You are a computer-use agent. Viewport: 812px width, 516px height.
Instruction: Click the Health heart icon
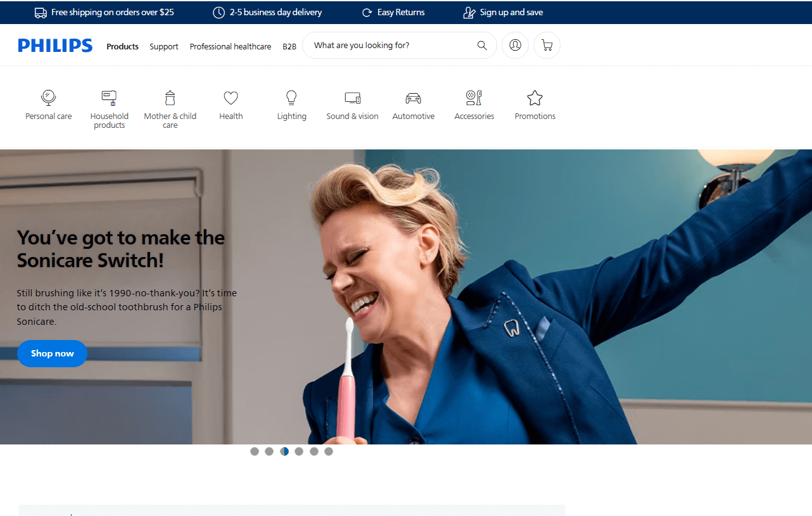point(231,98)
